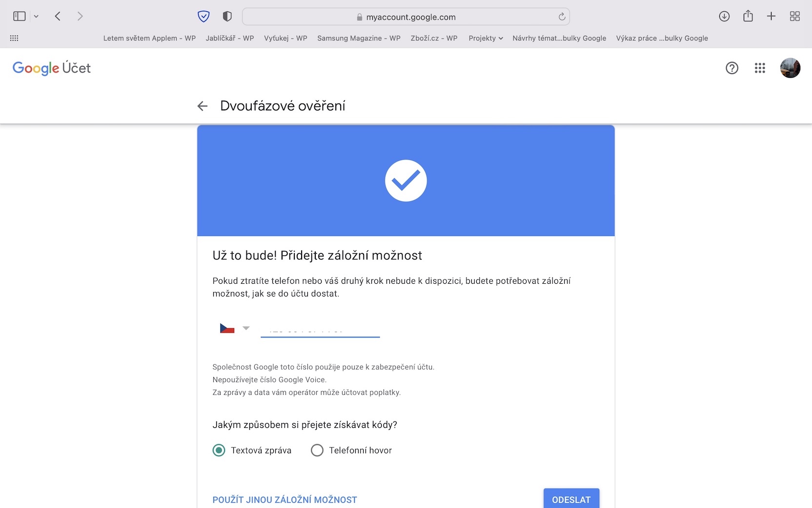This screenshot has height=508, width=812.
Task: Expand the Czech flag country dropdown
Action: click(235, 328)
